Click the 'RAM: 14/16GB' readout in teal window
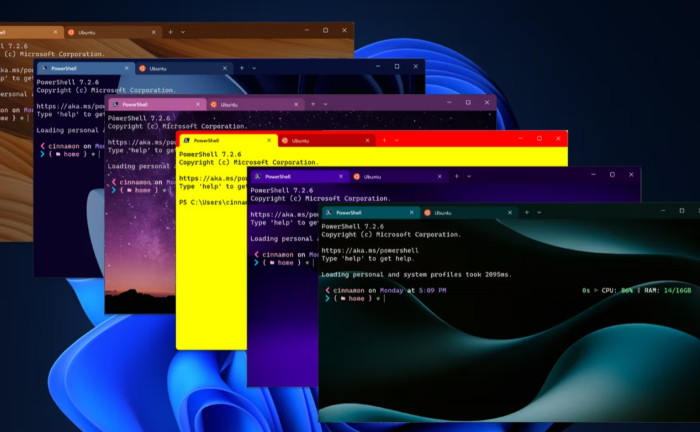700x432 pixels. point(668,291)
